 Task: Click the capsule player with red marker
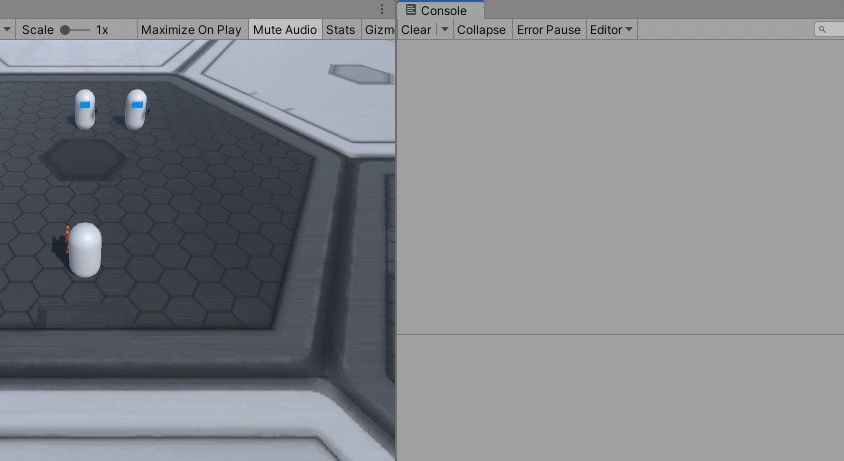[x=84, y=250]
